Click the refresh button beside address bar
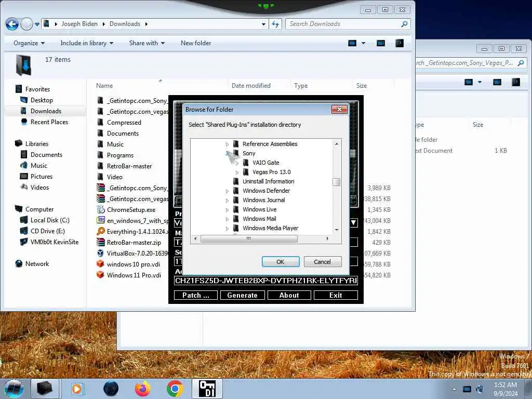Viewport: 532px width, 399px height. coord(275,24)
